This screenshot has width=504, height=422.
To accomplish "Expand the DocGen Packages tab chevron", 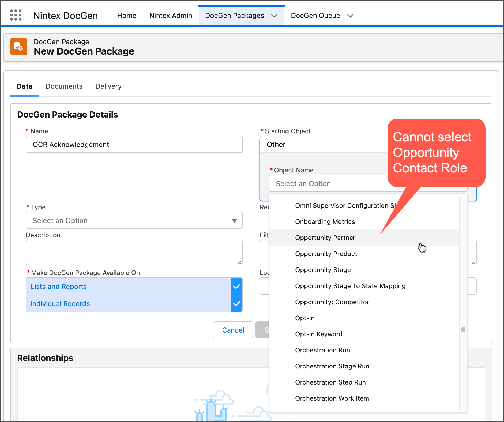I will click(x=274, y=16).
